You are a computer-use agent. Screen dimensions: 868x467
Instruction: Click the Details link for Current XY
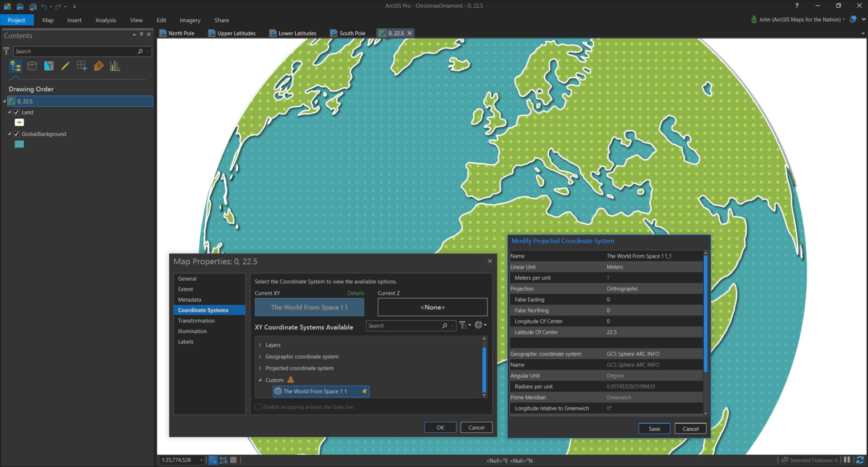click(x=355, y=293)
